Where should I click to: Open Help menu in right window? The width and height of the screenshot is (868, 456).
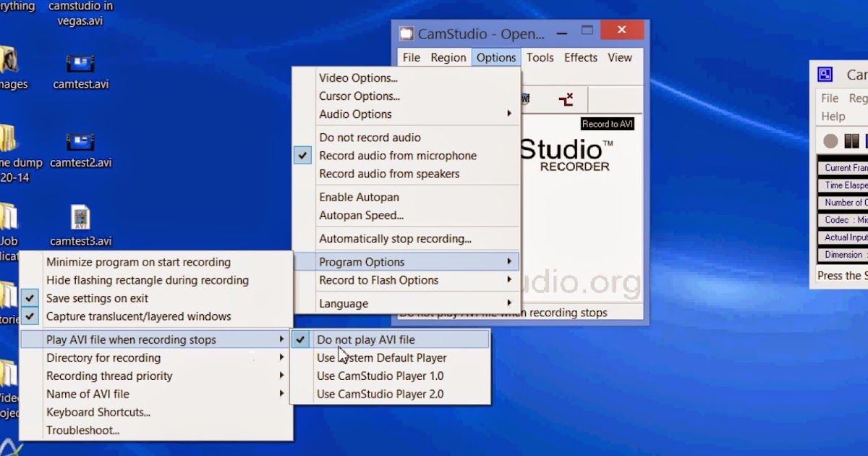pos(833,117)
